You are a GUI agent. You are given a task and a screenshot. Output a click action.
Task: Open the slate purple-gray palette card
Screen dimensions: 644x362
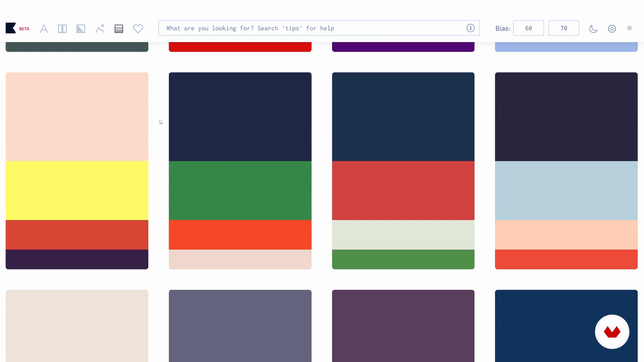pos(240,326)
